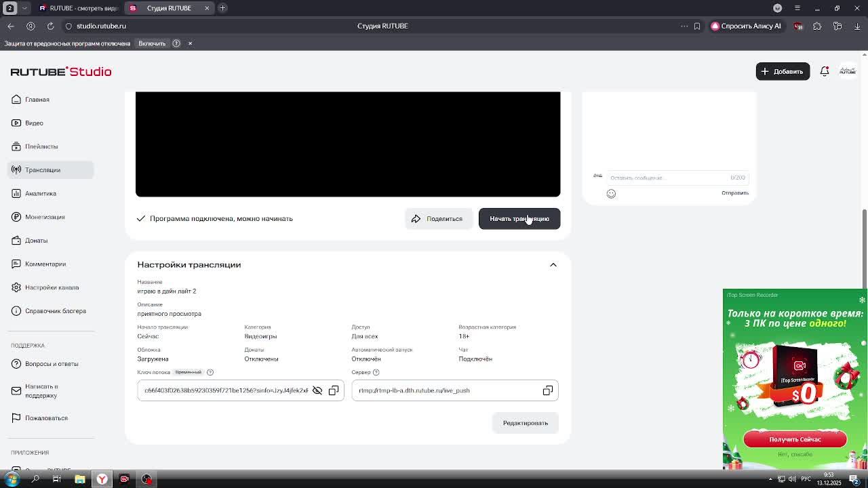Click the protection warning help icon
This screenshot has width=868, height=488.
[x=176, y=43]
